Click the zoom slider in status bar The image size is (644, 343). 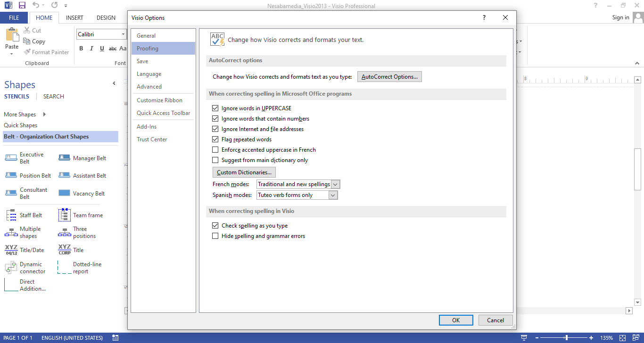coord(566,338)
